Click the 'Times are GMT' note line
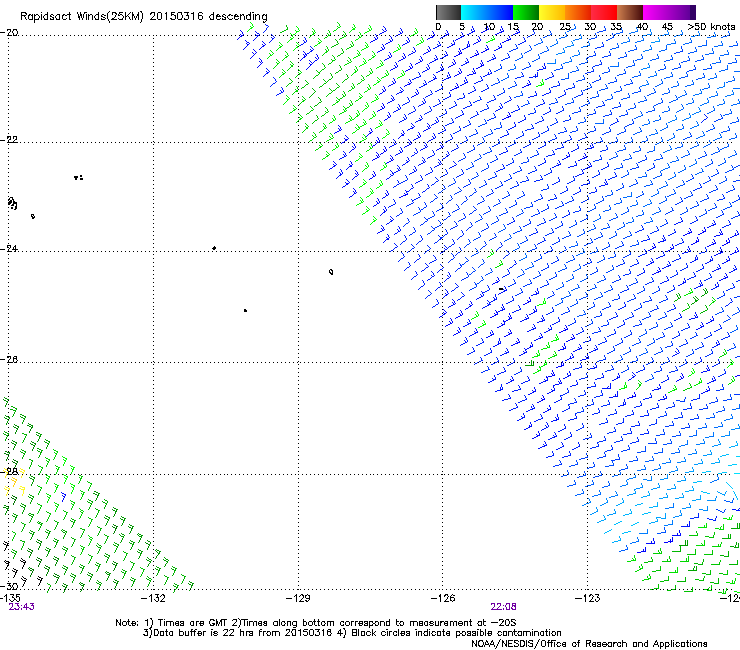 tap(316, 623)
